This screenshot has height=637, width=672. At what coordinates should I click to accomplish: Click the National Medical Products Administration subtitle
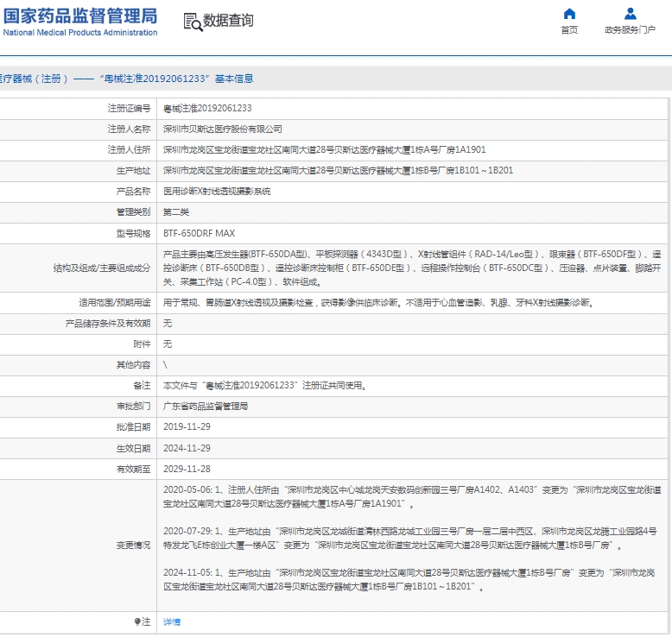pyautogui.click(x=80, y=33)
